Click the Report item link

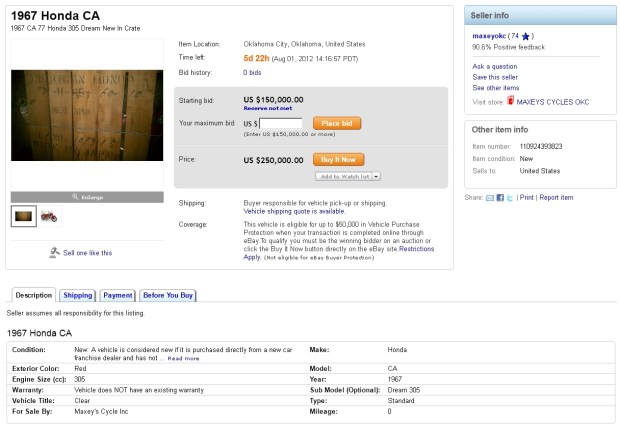point(556,198)
